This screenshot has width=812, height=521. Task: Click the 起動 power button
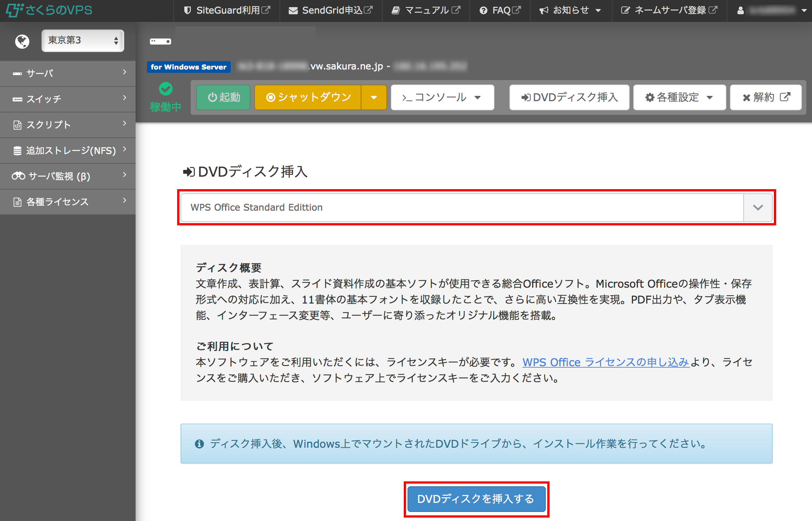[x=224, y=97]
